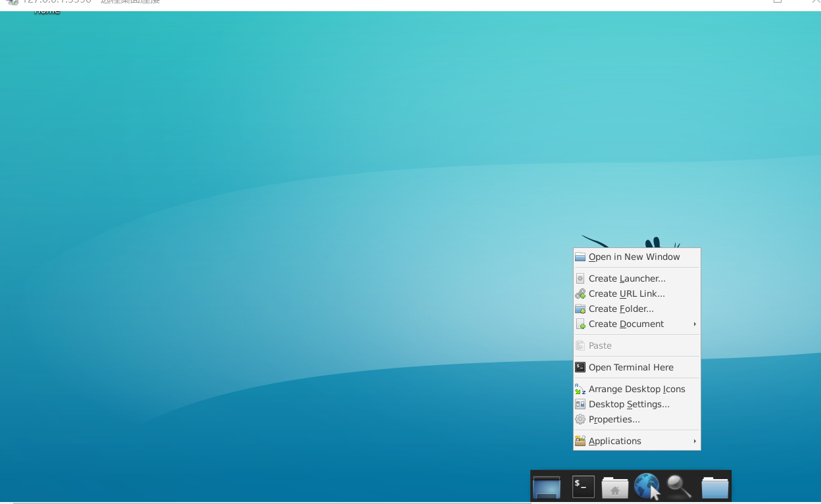Expand the Create Document submenu arrow
Viewport: 821px width, 504px height.
[x=695, y=324]
